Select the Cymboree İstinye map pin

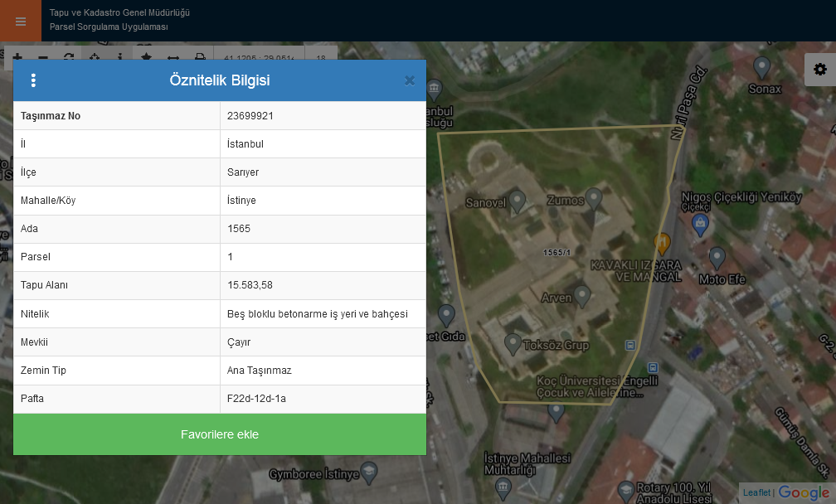pyautogui.click(x=370, y=473)
